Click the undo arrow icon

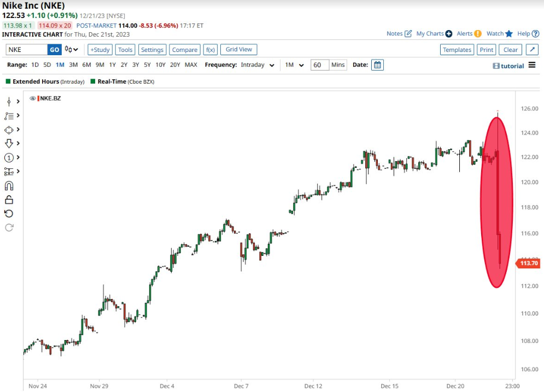click(9, 213)
